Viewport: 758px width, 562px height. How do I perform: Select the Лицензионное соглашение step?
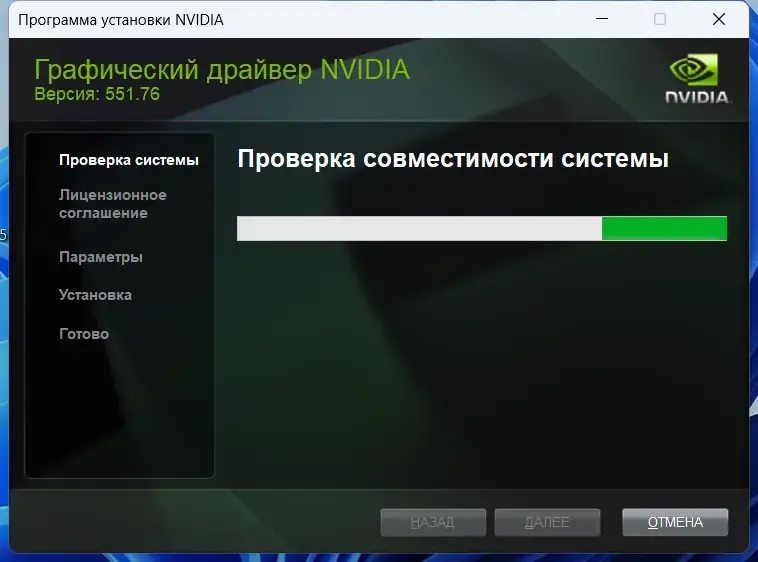pos(113,204)
